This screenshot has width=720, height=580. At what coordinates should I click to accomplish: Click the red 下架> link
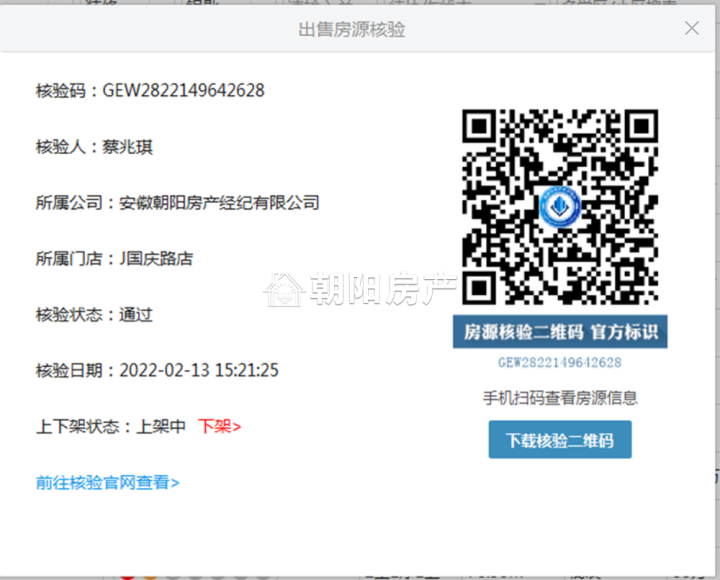pos(219,427)
